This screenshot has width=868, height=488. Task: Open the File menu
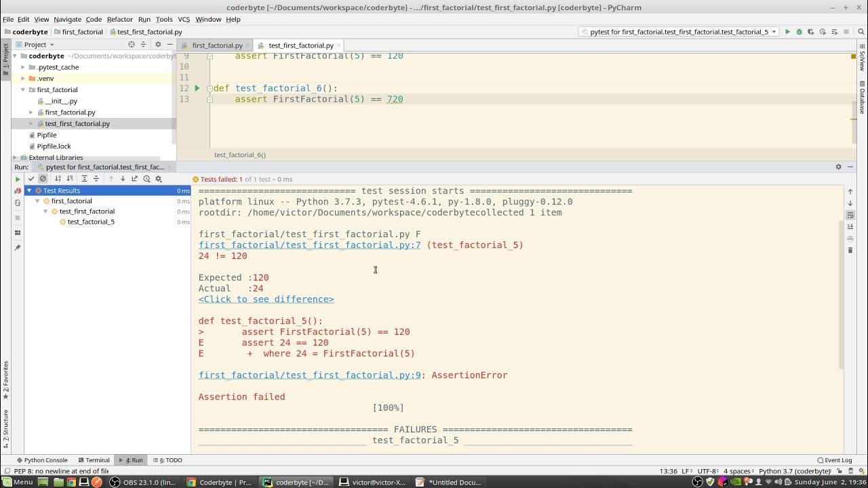(8, 20)
